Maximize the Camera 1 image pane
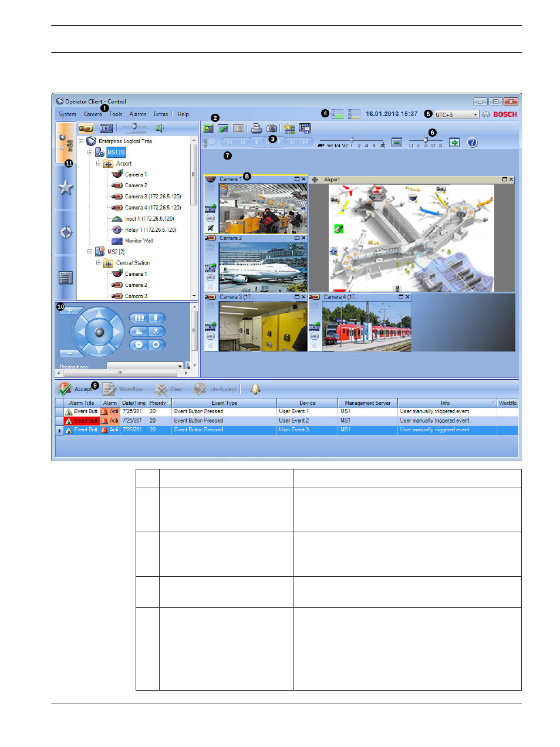 [x=297, y=179]
